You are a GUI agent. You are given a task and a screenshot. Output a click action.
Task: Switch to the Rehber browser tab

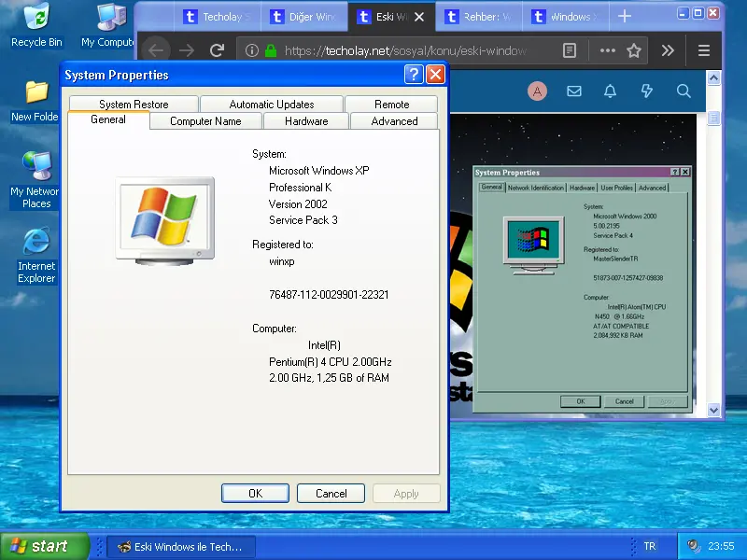click(x=479, y=17)
